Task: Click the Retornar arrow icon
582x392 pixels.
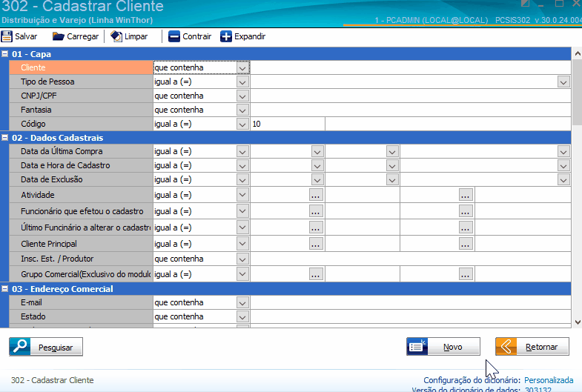Action: (x=506, y=346)
